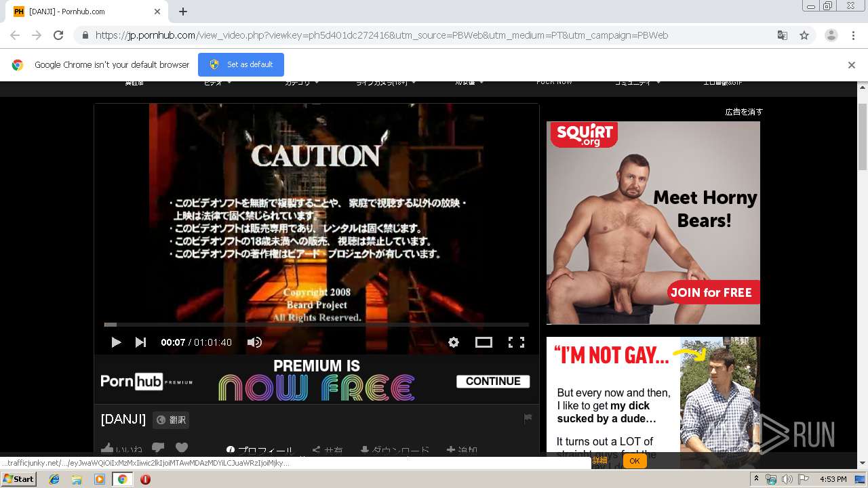Click the vertical scrollbar thumb
Screen dimensions: 868x488
[x=863, y=137]
